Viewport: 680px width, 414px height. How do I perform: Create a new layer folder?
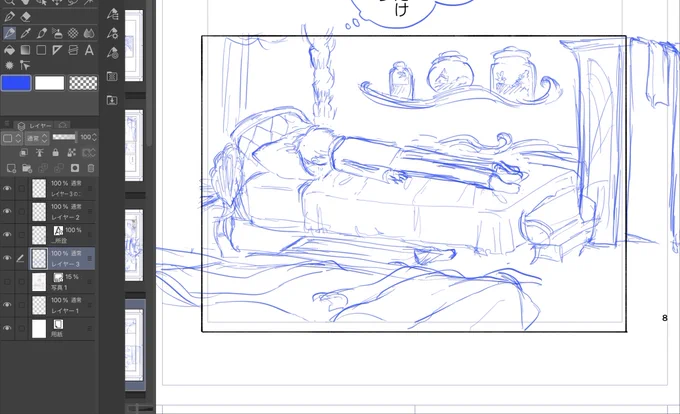point(27,168)
